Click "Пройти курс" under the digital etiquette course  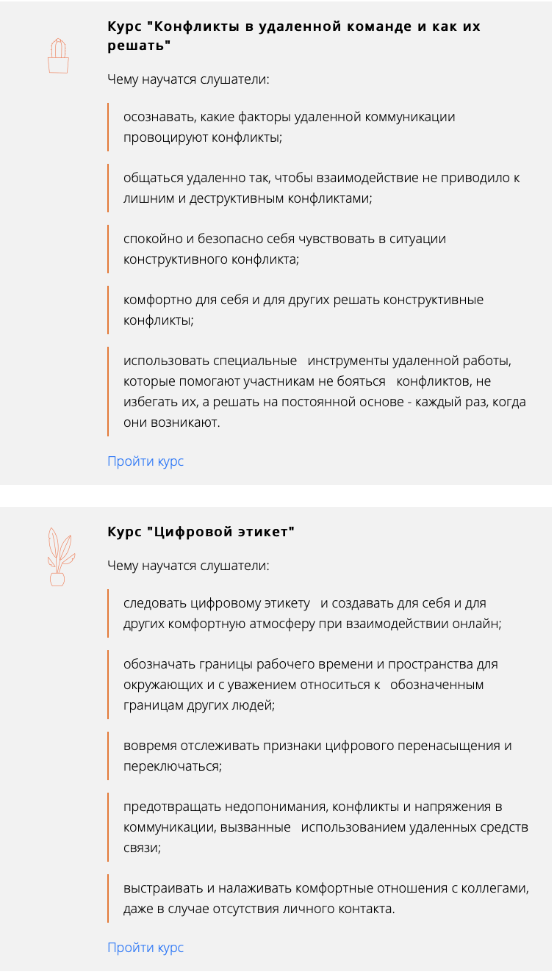coord(145,948)
